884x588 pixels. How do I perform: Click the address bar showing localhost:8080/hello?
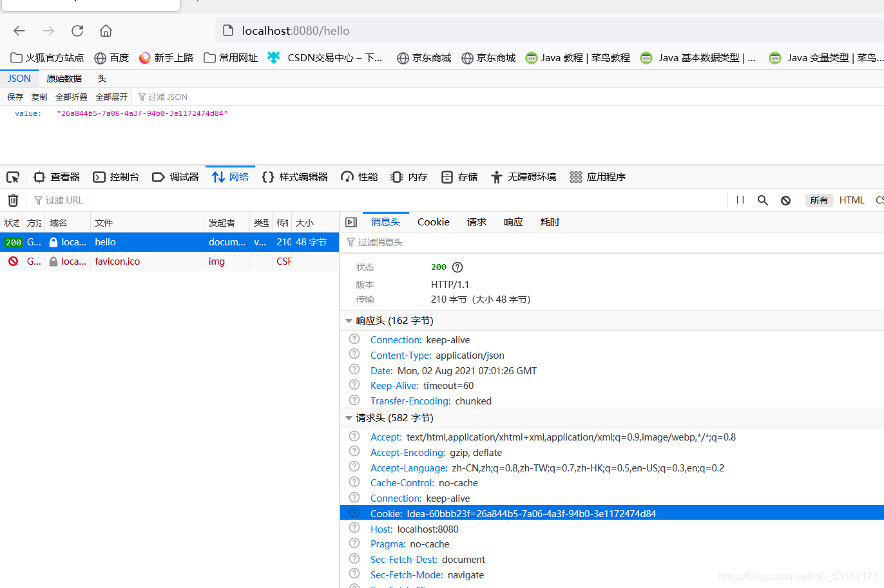[x=550, y=31]
